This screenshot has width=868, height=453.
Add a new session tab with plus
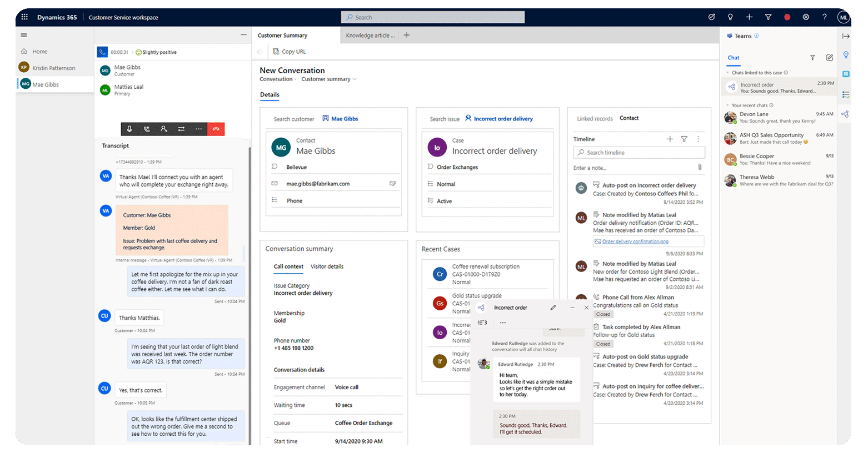point(407,35)
